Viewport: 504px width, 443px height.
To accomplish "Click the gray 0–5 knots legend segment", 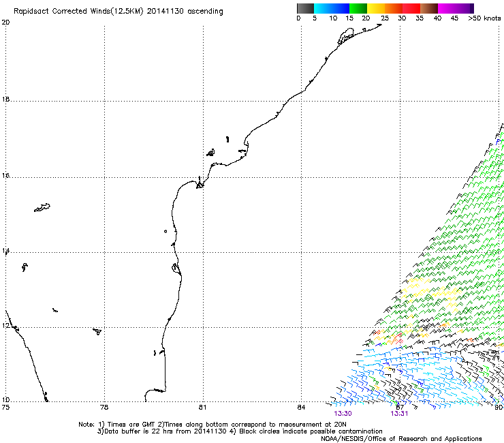I will point(305,8).
